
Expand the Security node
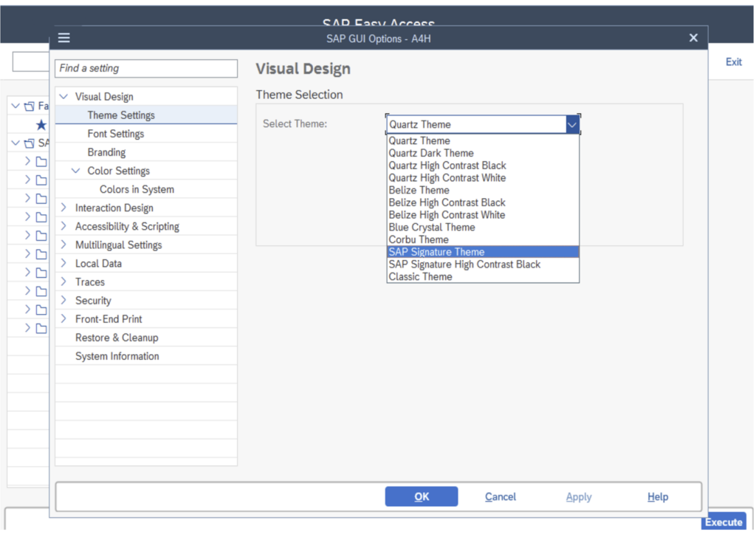point(63,301)
